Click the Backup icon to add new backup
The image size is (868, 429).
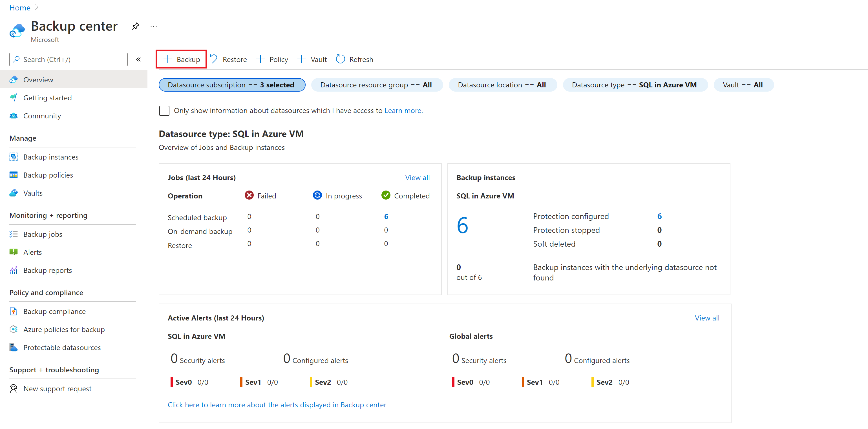tap(182, 59)
